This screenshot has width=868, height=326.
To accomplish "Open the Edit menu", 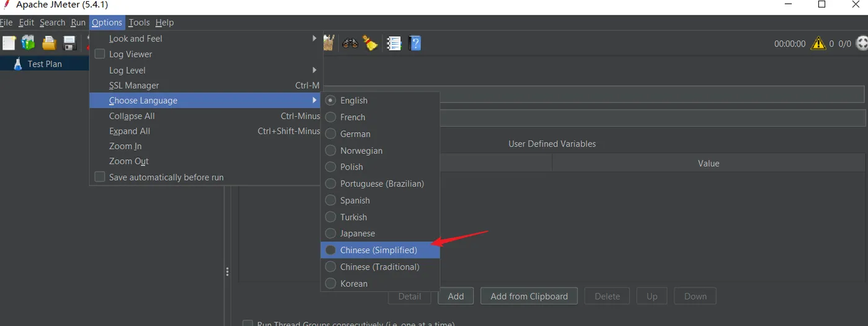I will pos(26,22).
